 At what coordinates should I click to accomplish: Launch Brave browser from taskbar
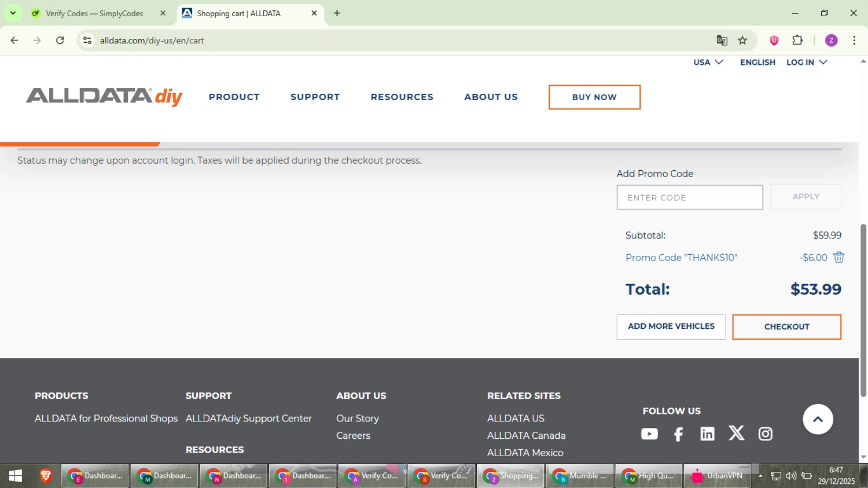click(x=46, y=476)
